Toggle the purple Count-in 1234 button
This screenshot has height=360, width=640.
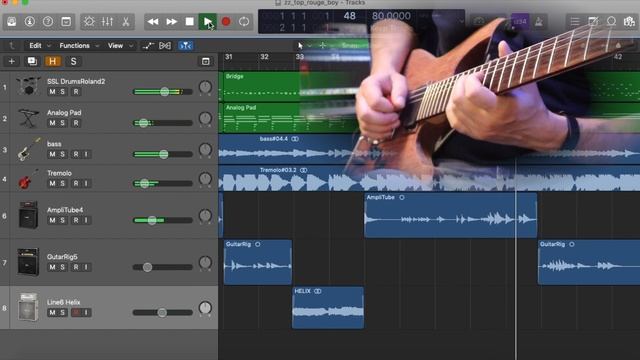click(520, 22)
